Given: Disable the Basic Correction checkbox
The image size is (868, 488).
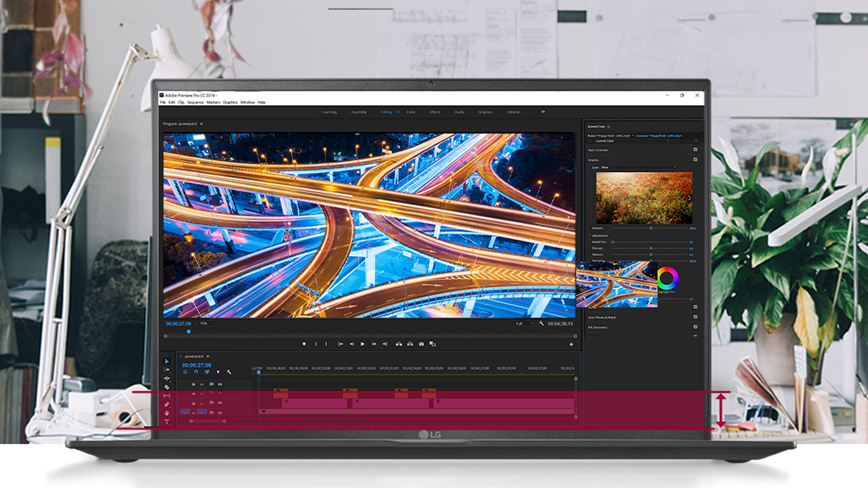Looking at the screenshot, I should (695, 150).
